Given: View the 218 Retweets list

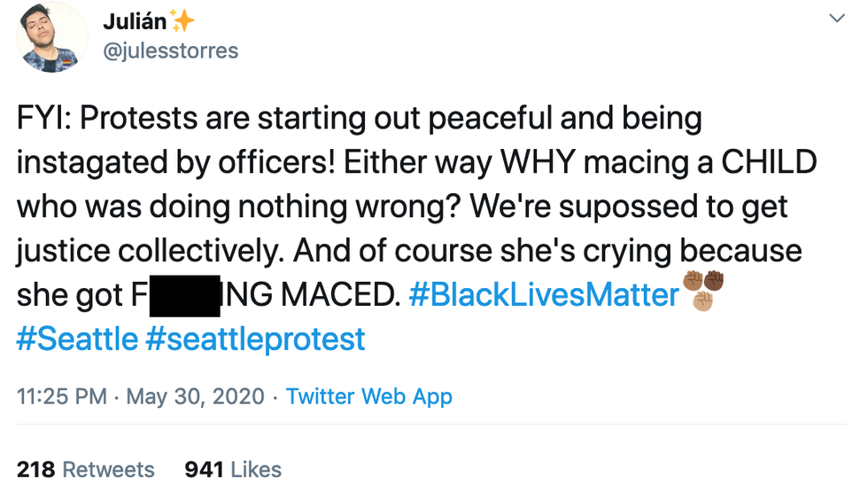Looking at the screenshot, I should 85,469.
